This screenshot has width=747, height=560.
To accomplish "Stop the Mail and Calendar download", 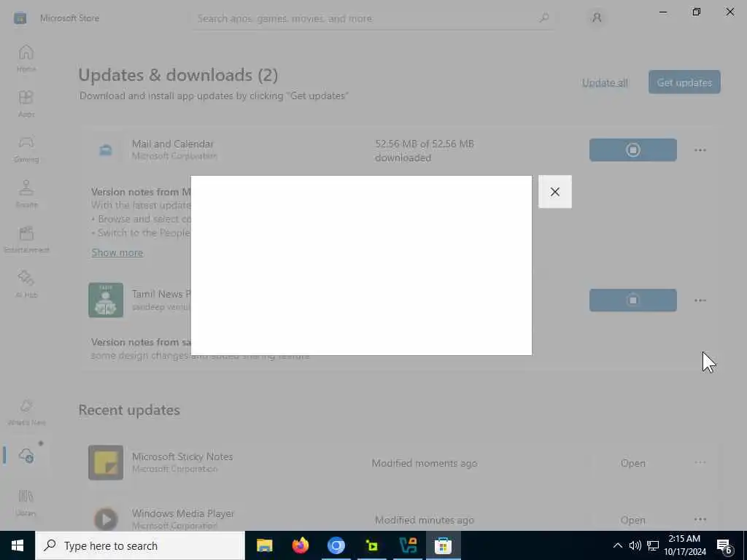I will click(632, 150).
